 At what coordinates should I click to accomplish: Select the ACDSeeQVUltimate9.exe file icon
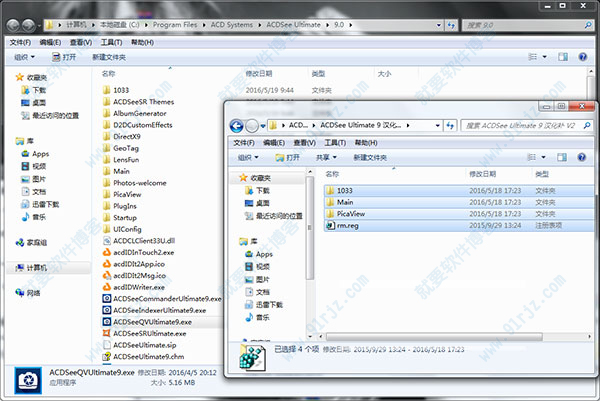click(x=106, y=322)
